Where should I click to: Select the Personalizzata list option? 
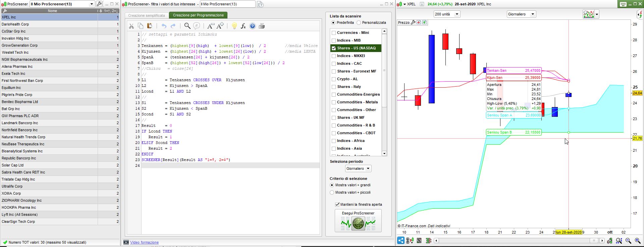click(x=359, y=23)
